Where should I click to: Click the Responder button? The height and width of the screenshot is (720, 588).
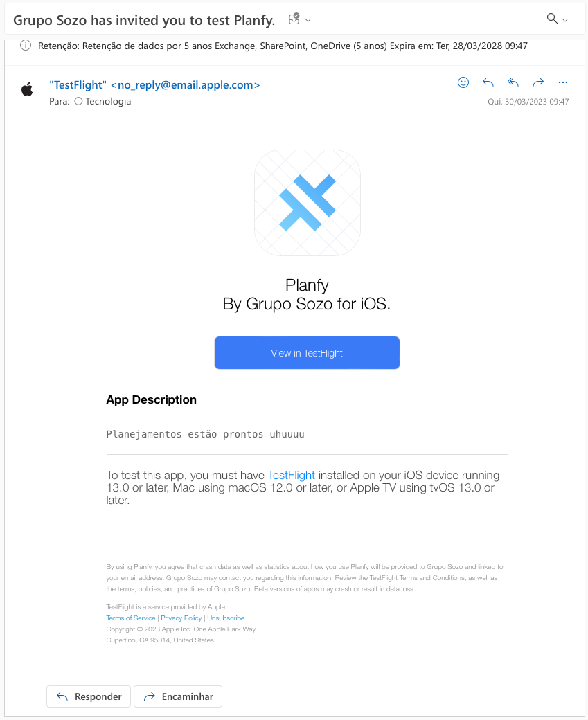pyautogui.click(x=89, y=696)
